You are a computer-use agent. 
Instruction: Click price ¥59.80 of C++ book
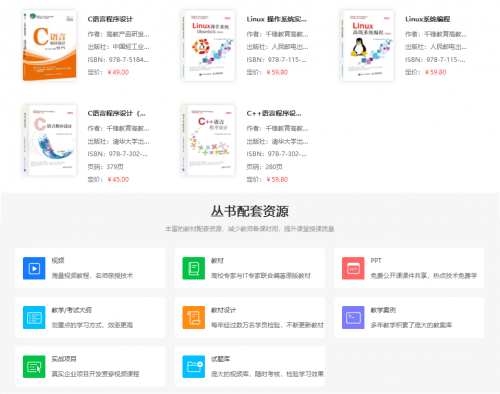click(277, 179)
